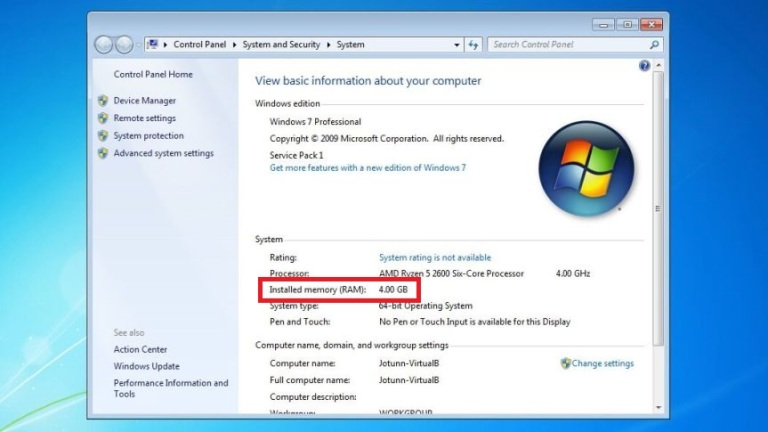Click shield icon beside Advanced system settings
The width and height of the screenshot is (768, 432).
click(103, 153)
